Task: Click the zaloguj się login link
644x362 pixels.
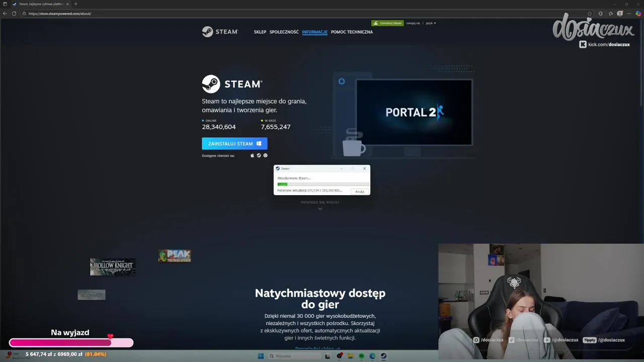Action: (413, 23)
